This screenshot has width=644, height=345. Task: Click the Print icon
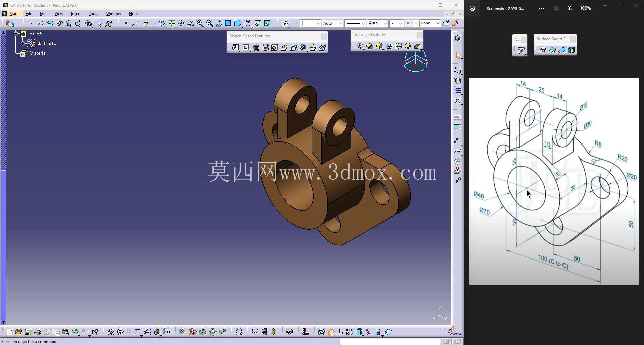coord(38,332)
